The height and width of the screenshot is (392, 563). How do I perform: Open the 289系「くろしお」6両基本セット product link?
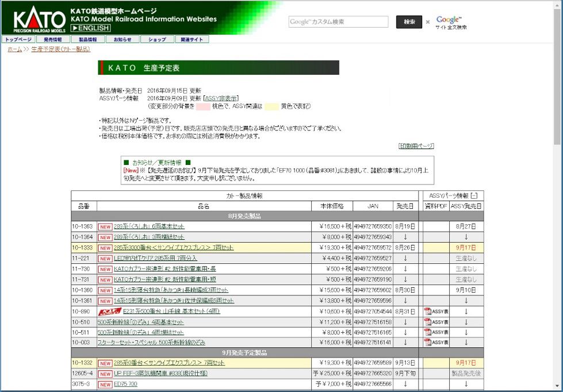pos(148,226)
